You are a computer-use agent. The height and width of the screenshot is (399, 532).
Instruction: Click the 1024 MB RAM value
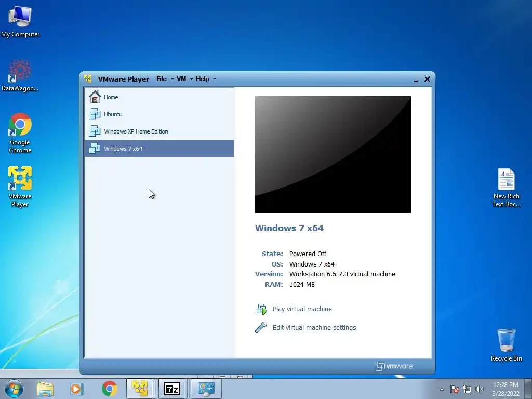pos(302,284)
